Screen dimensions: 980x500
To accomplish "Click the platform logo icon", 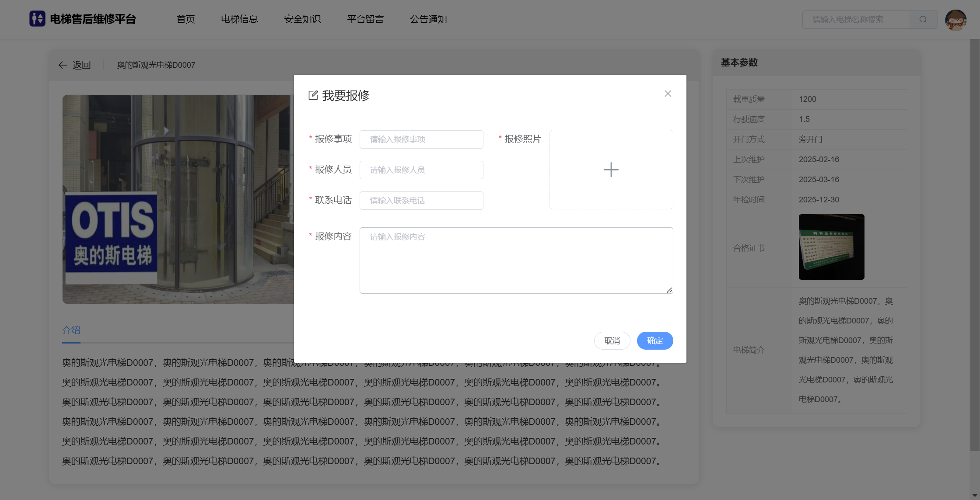I will point(37,19).
